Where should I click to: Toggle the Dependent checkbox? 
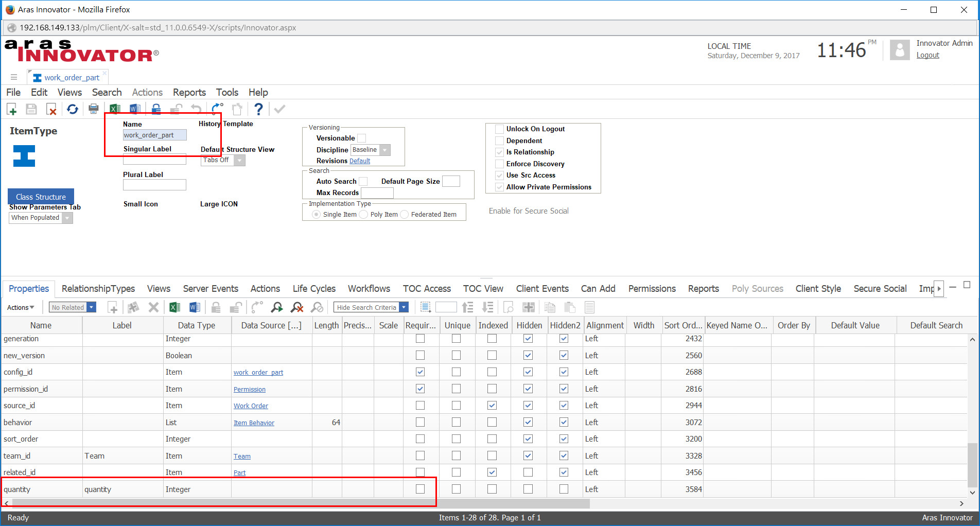coord(499,141)
